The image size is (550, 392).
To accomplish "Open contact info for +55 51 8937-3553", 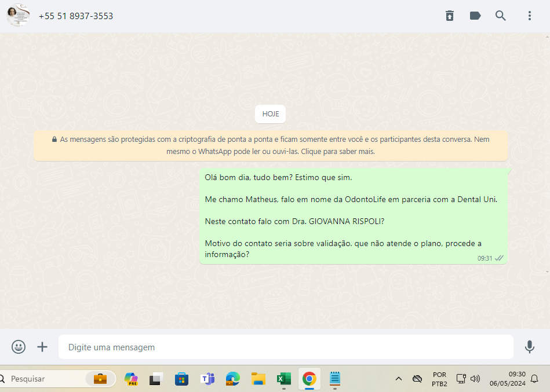I will click(x=76, y=16).
